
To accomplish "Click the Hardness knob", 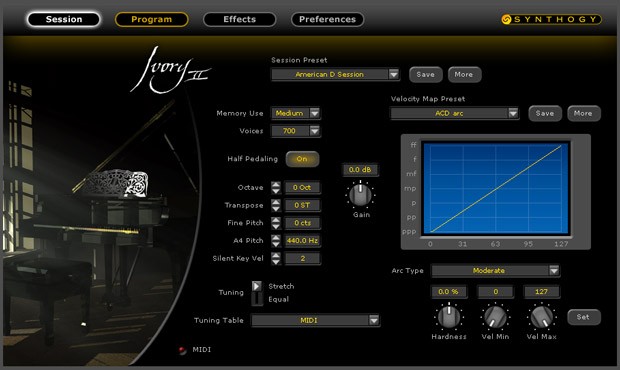I will [449, 317].
